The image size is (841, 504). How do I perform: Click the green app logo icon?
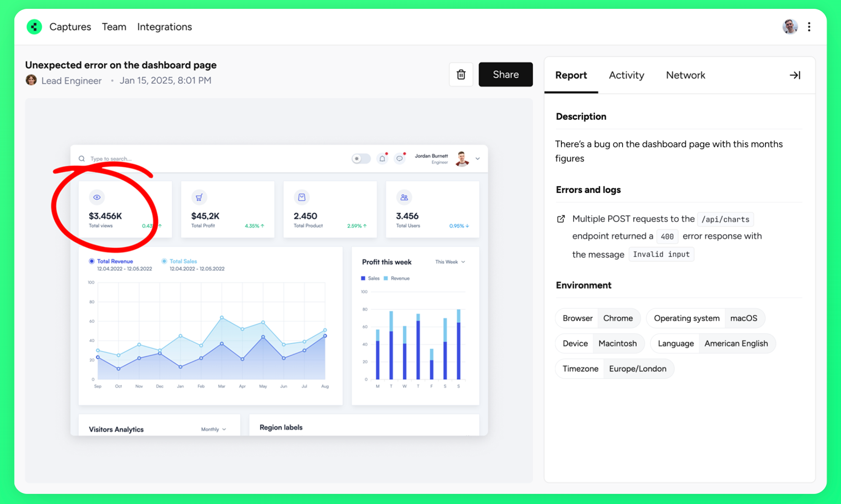pos(34,27)
